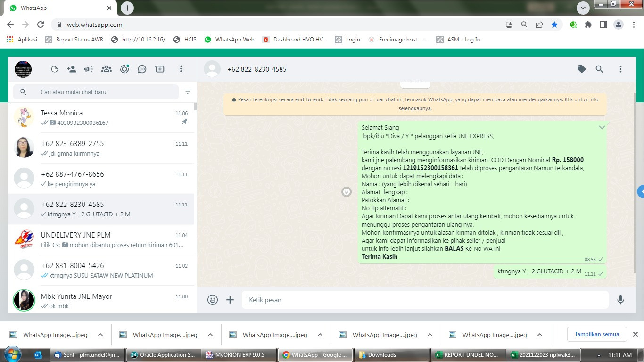Open 'HCIS' bookmark
The height and width of the screenshot is (362, 644).
coord(185,40)
